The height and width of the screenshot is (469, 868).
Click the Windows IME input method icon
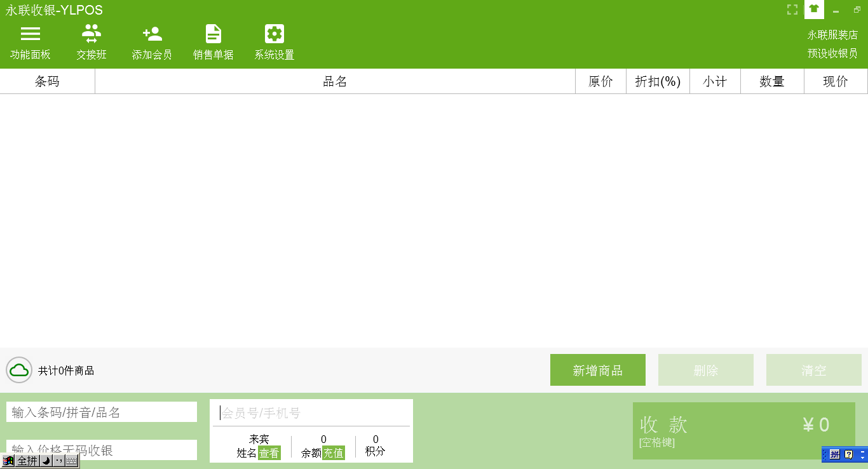tap(8, 460)
